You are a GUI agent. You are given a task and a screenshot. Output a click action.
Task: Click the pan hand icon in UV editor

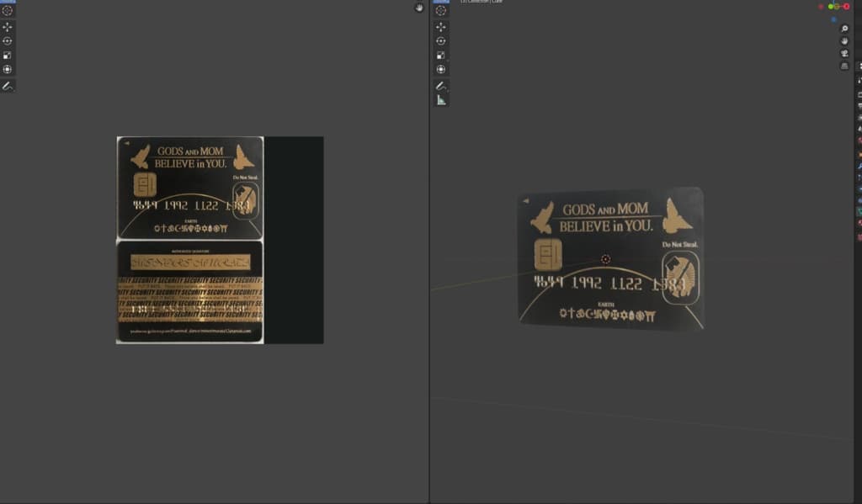click(419, 8)
